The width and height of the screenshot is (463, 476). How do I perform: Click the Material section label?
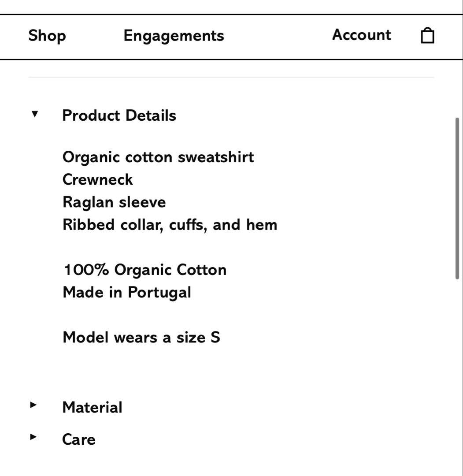[x=92, y=407]
